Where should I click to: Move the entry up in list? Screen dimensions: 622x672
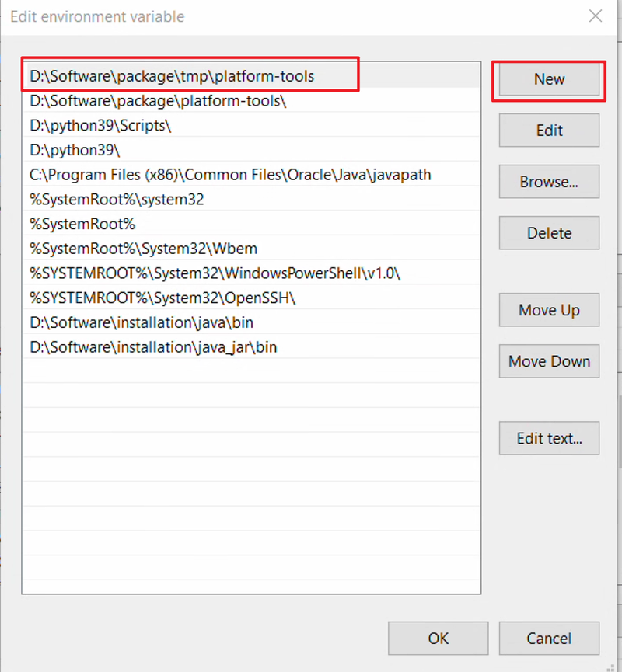[x=549, y=310]
